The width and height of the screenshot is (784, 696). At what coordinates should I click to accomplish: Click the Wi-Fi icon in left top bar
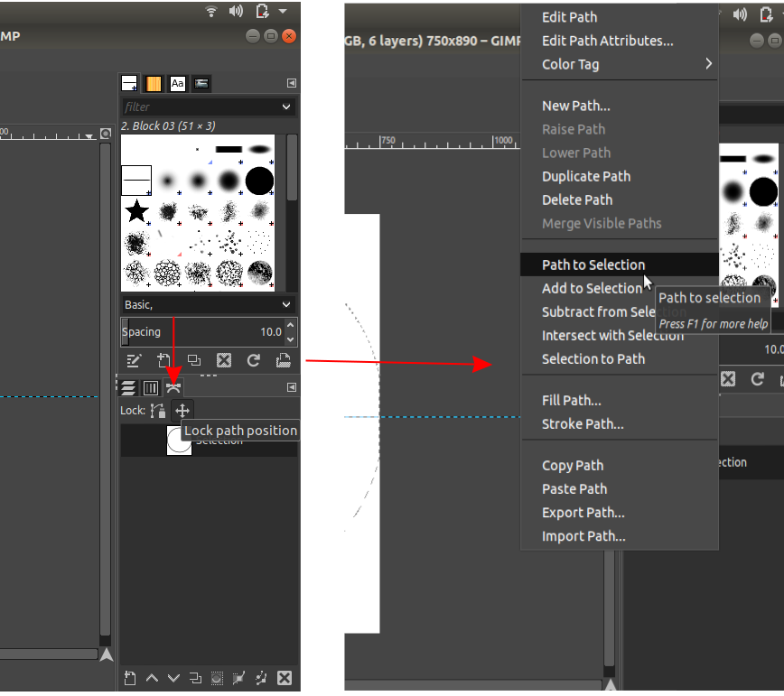tap(211, 11)
